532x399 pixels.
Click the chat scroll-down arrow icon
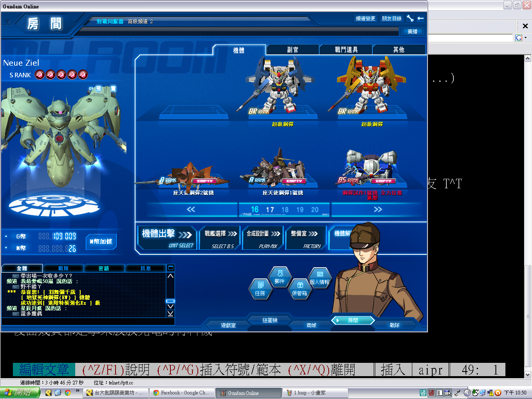pos(170,307)
